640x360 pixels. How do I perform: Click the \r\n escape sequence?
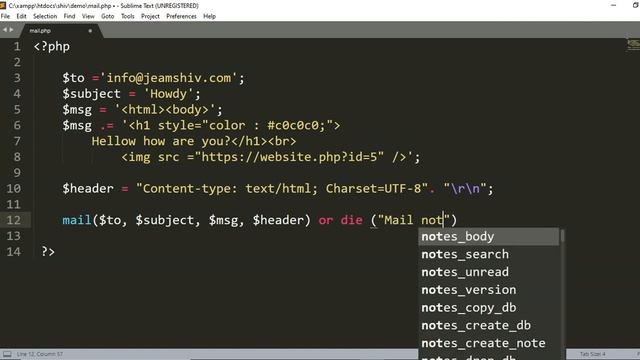click(x=465, y=189)
